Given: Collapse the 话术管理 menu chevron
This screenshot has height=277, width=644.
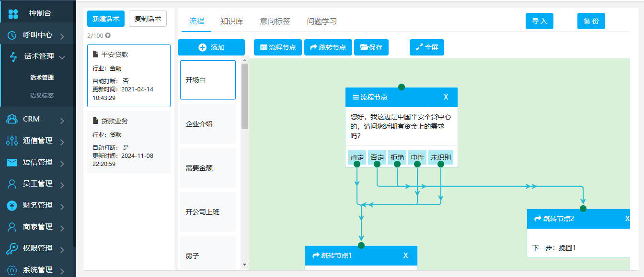Looking at the screenshot, I should click(x=63, y=56).
